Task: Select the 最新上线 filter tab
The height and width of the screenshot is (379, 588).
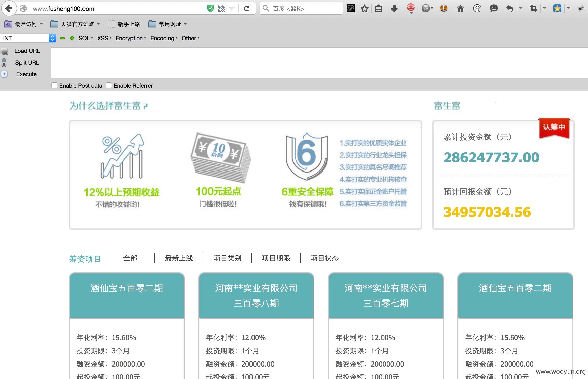Action: [179, 258]
